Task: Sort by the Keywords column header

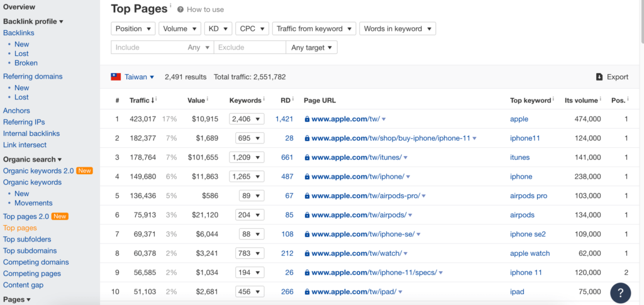Action: click(x=245, y=100)
